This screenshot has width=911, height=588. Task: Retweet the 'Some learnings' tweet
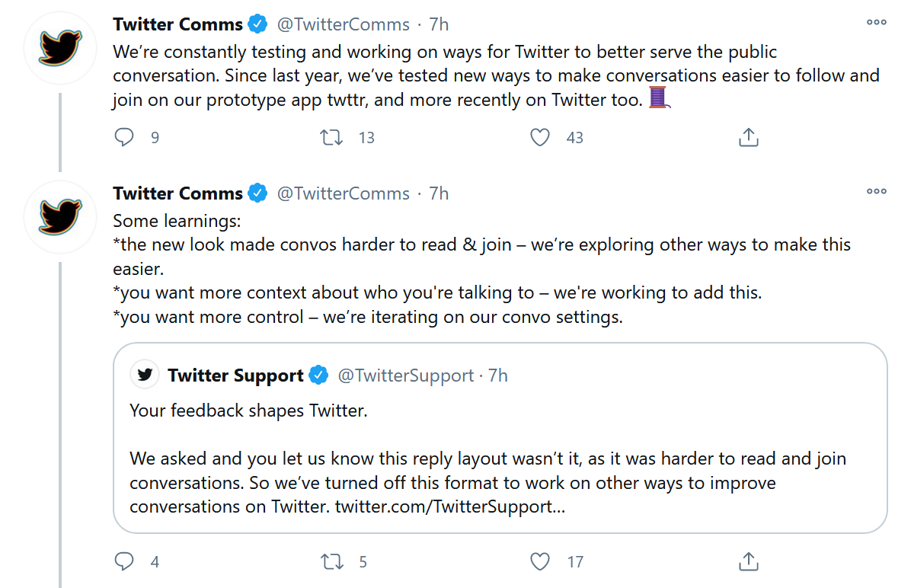coord(331,562)
